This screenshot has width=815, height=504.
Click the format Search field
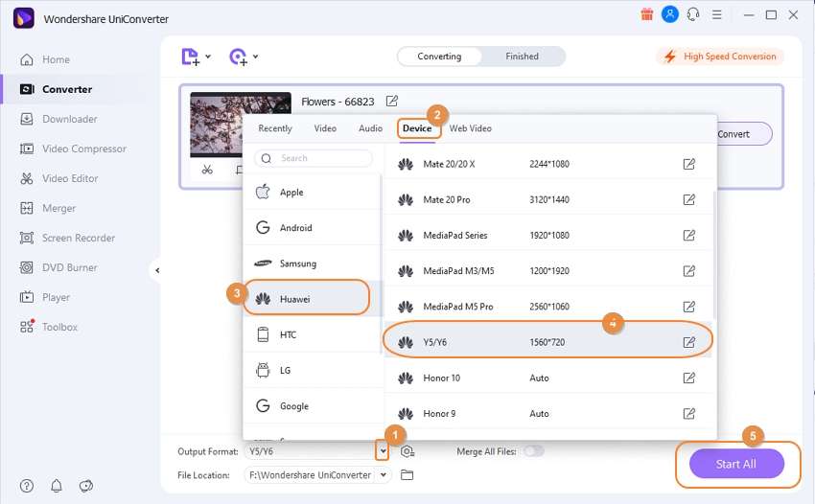(x=314, y=158)
